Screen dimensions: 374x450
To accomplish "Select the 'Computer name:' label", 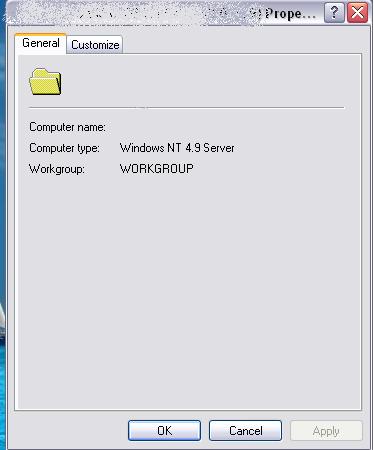I will 67,127.
